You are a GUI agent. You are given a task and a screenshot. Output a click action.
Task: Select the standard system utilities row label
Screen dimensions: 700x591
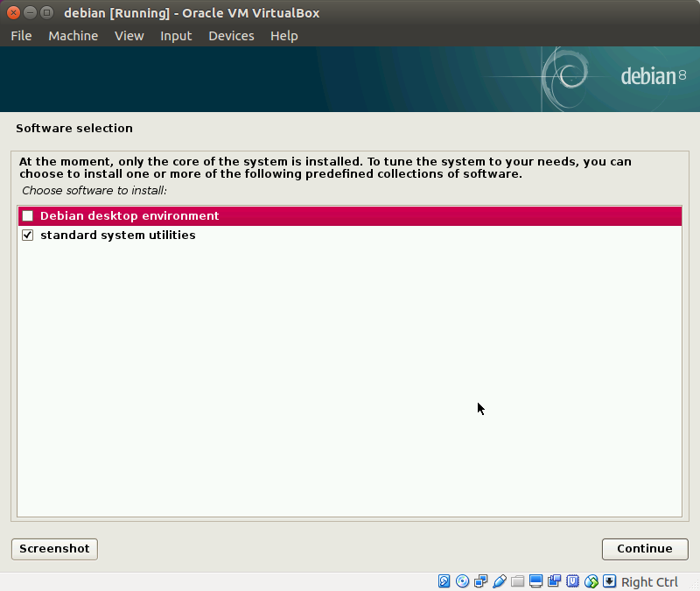pos(118,235)
